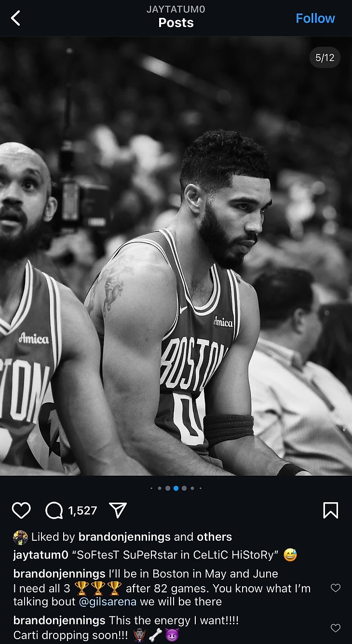352x644 pixels.
Task: Open brandonjennings on the Carti comment
Action: coord(59,620)
